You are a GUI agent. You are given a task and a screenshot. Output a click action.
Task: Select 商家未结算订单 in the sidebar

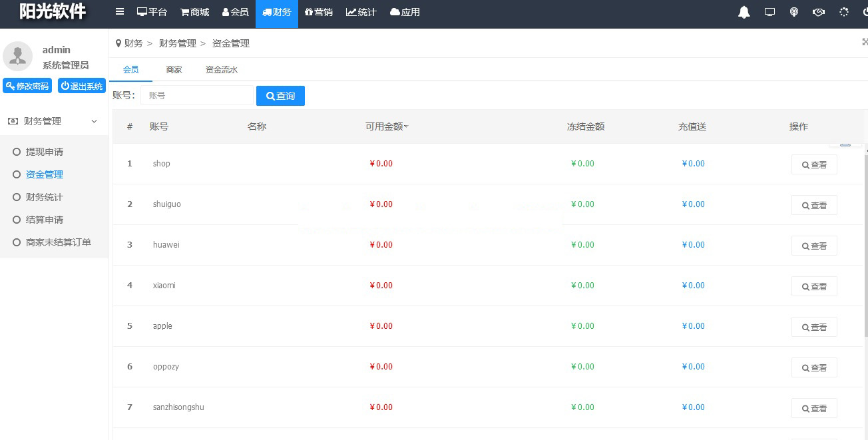58,242
